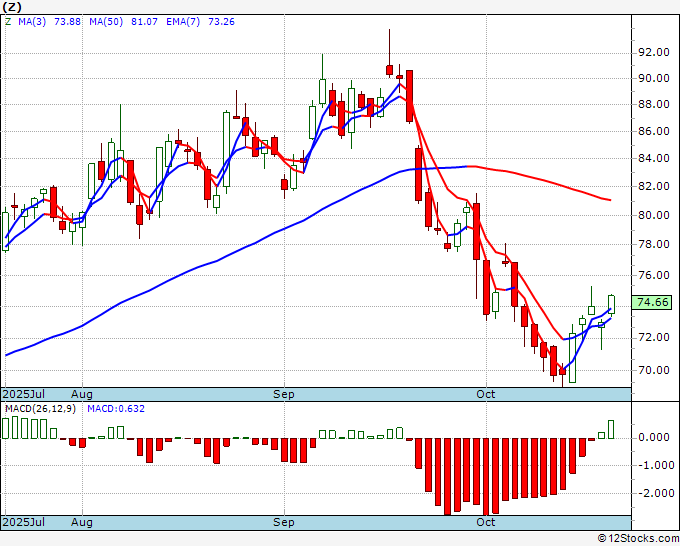Click the 84.00 price axis label

point(653,159)
